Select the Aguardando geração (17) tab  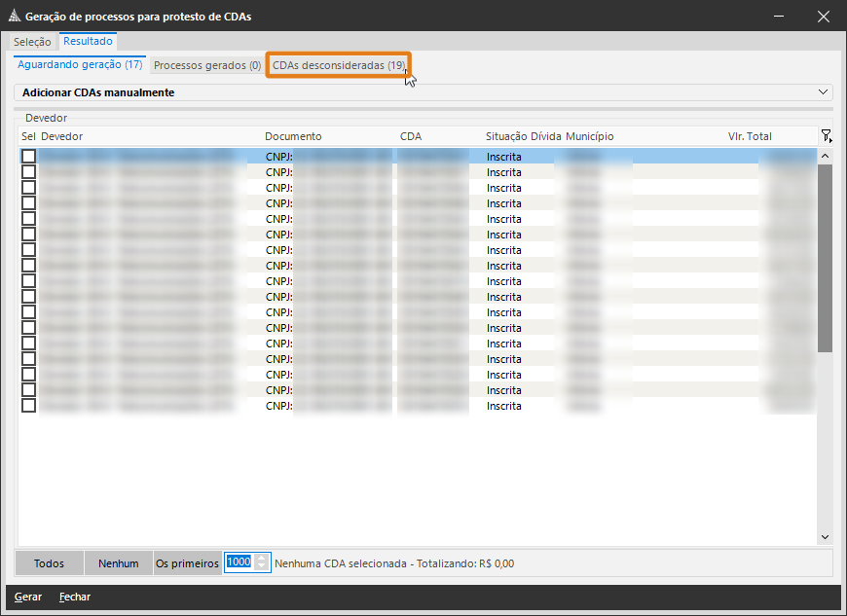(80, 65)
